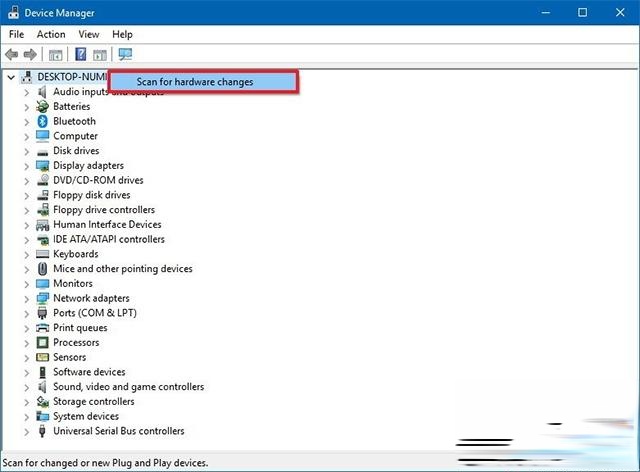The height and width of the screenshot is (472, 640).
Task: Expand the Disk drives chevron
Action: click(x=27, y=151)
